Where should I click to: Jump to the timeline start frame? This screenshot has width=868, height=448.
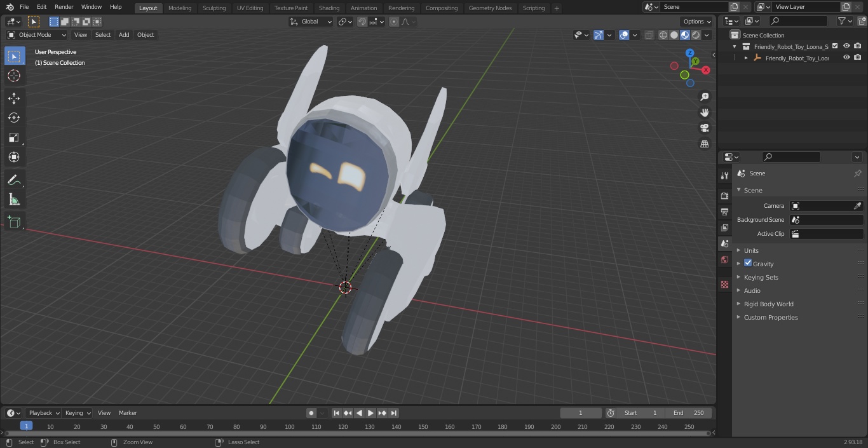[x=337, y=413]
